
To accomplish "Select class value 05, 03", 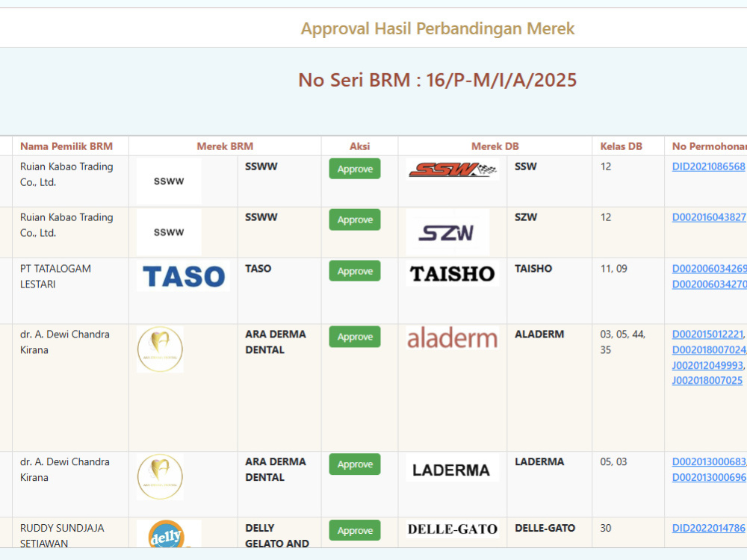I will (613, 462).
